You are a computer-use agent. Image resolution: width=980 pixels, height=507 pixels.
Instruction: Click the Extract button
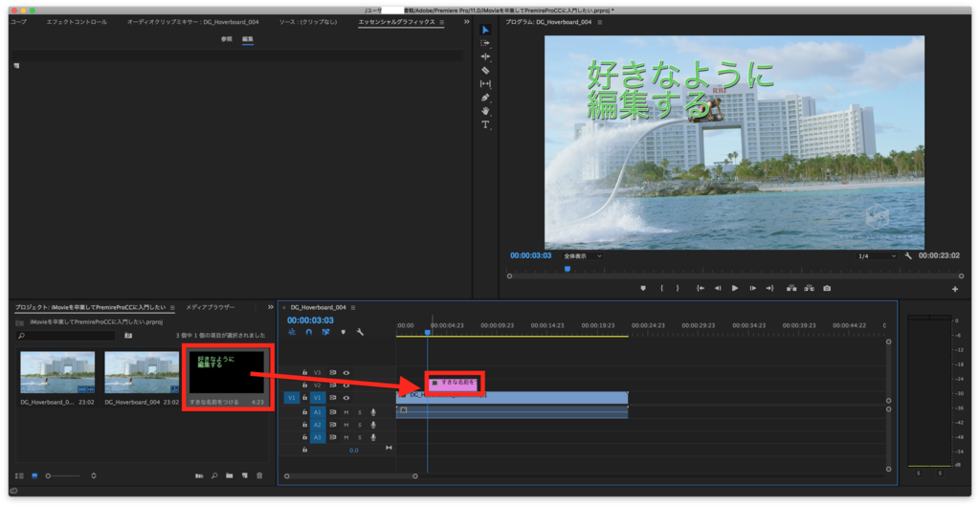pos(809,289)
